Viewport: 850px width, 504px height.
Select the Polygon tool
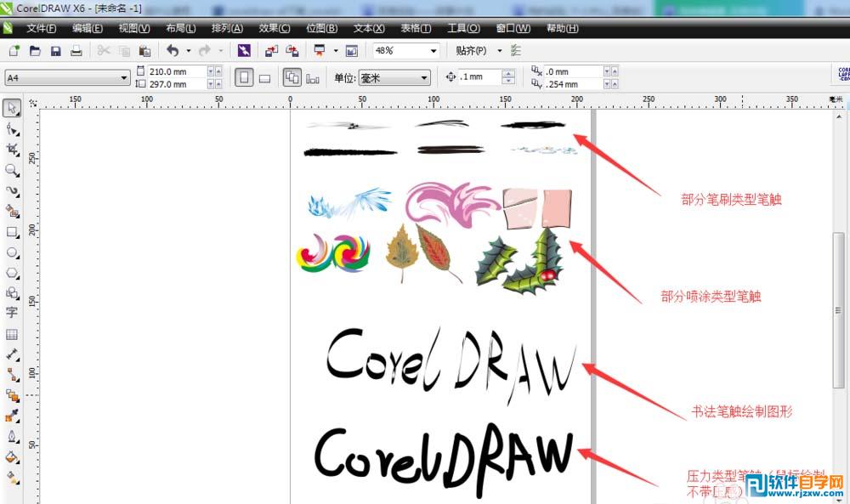12,273
